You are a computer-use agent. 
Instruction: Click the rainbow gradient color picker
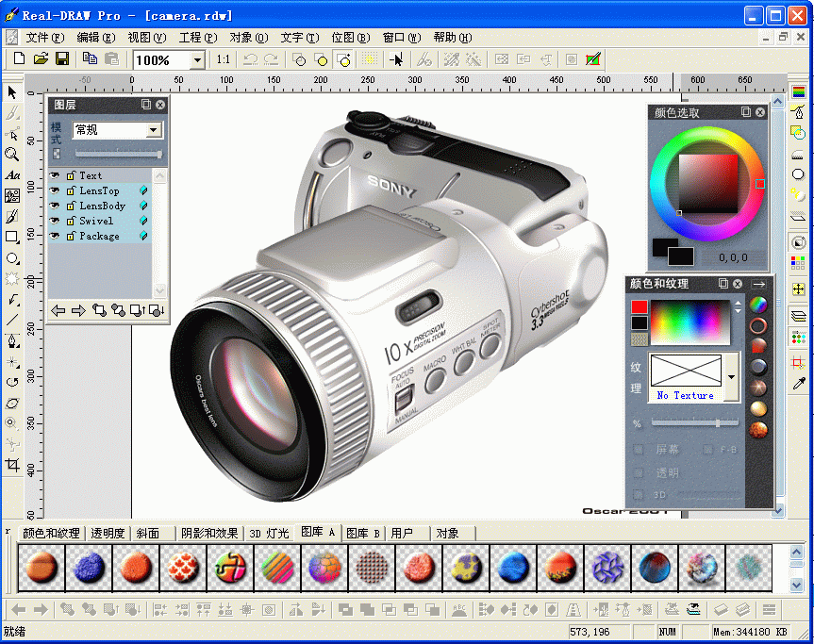pyautogui.click(x=690, y=322)
